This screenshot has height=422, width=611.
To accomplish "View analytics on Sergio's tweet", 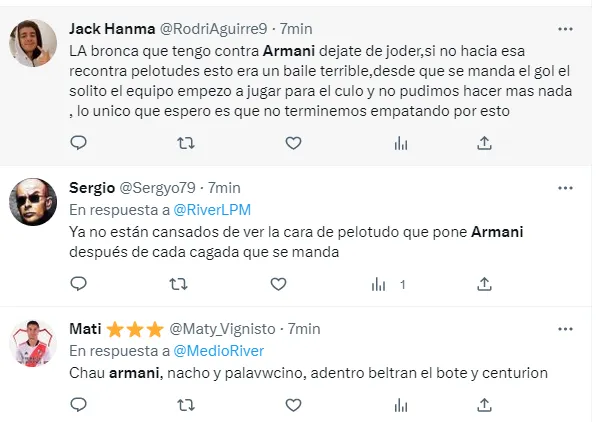I will tap(380, 285).
